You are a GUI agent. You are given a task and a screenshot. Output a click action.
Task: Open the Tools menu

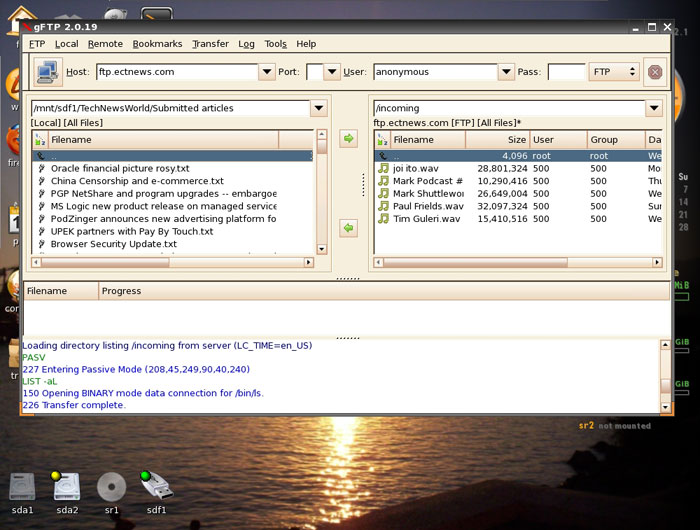(275, 44)
